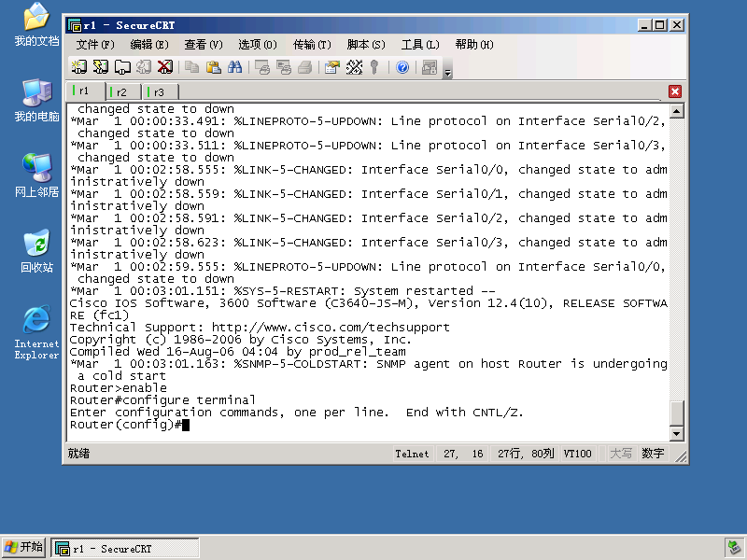The image size is (747, 560).
Task: Click the 大写 status bar indicator
Action: pos(621,454)
